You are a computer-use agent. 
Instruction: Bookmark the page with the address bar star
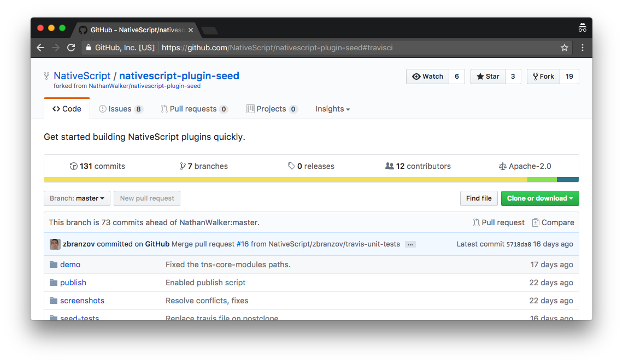[565, 48]
